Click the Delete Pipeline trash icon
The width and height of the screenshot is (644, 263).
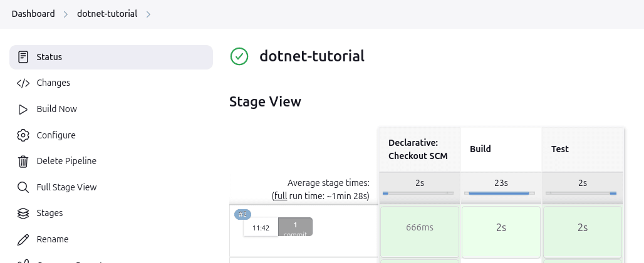[23, 161]
